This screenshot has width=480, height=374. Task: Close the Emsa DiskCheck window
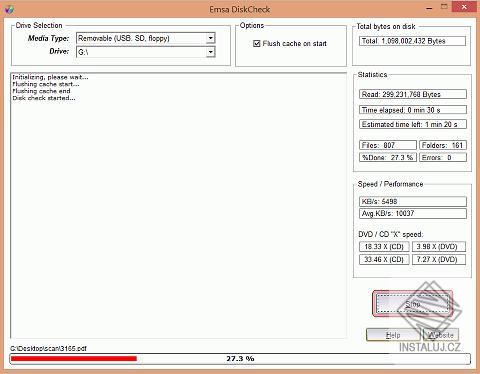pyautogui.click(x=464, y=7)
